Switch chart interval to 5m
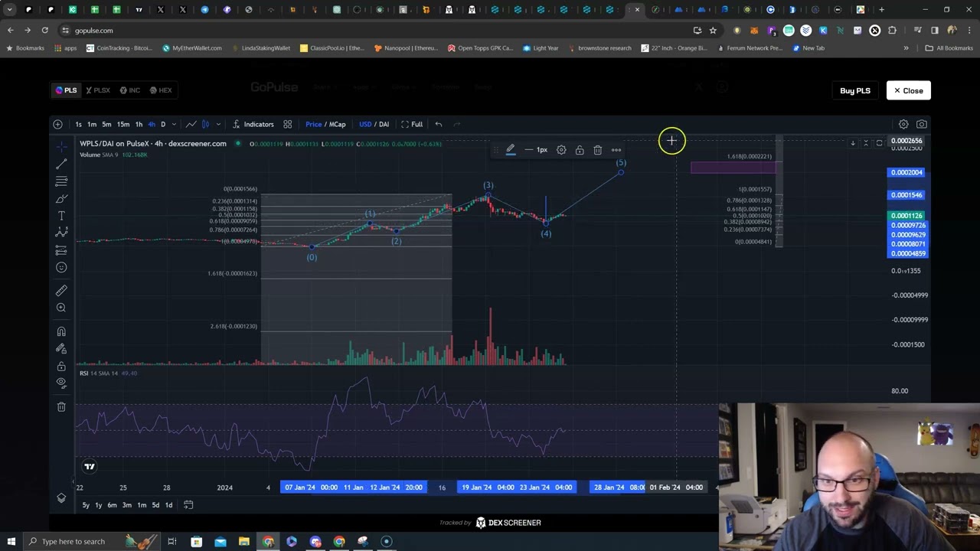This screenshot has height=551, width=980. (106, 124)
